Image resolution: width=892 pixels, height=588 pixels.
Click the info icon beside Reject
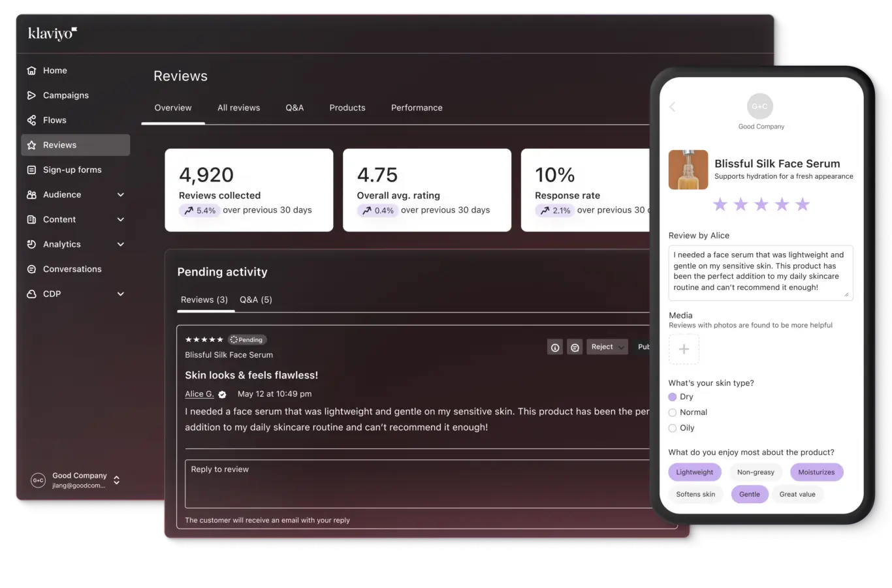(555, 347)
